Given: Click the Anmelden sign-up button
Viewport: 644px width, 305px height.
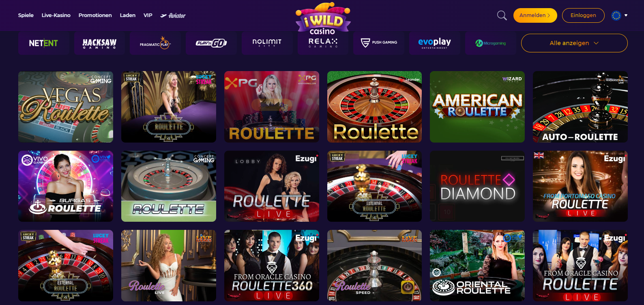Looking at the screenshot, I should (535, 15).
